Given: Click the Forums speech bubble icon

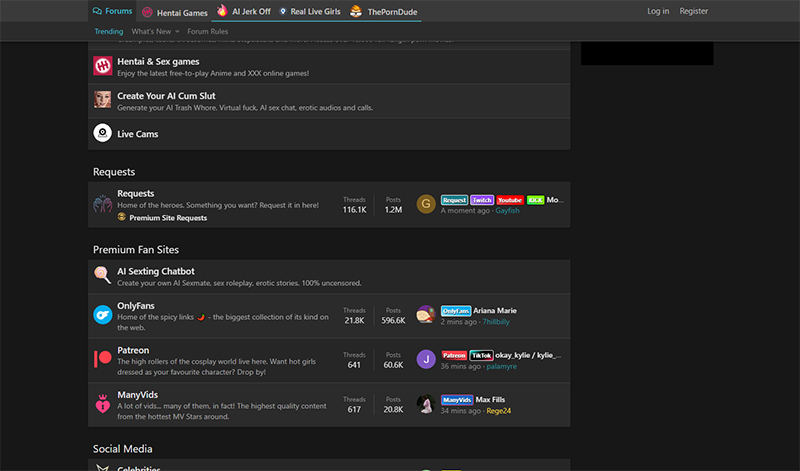Looking at the screenshot, I should tap(97, 11).
